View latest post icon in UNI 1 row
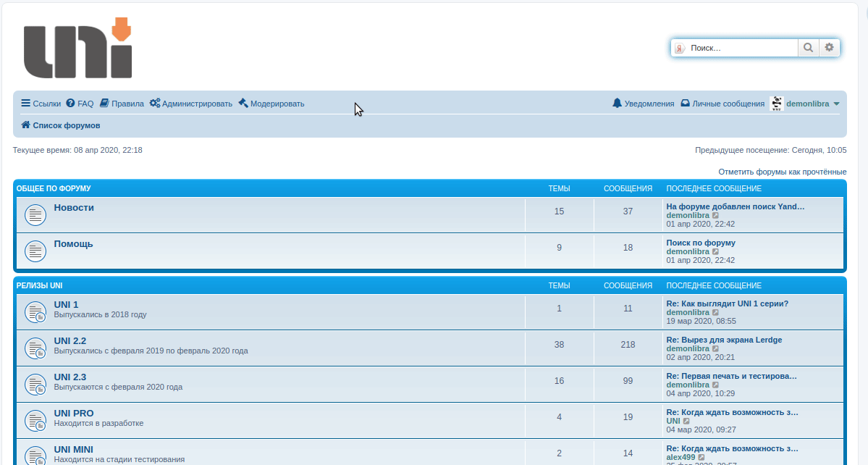 (715, 313)
